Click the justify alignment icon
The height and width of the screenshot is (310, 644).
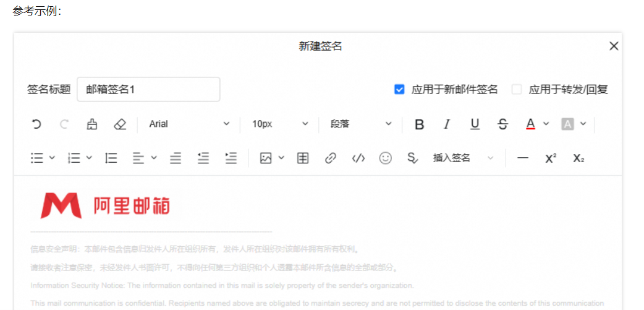click(x=176, y=158)
